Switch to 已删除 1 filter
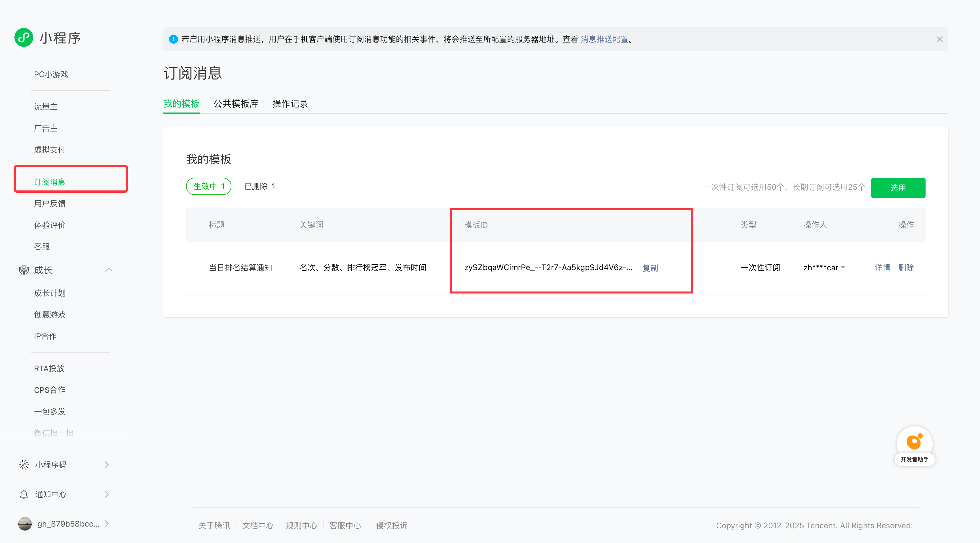This screenshot has height=543, width=980. click(259, 186)
